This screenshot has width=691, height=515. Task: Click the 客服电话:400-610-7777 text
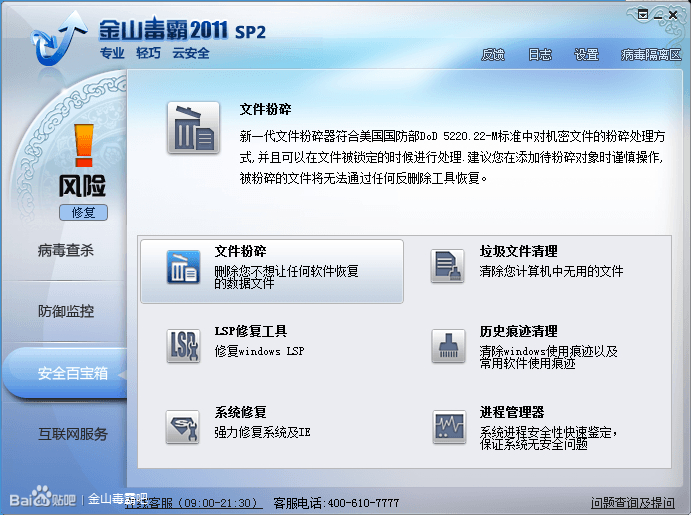(336, 503)
